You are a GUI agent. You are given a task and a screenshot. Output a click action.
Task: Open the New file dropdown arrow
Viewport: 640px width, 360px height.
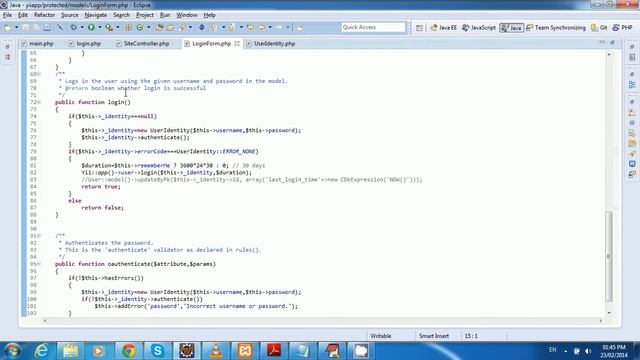(x=16, y=27)
